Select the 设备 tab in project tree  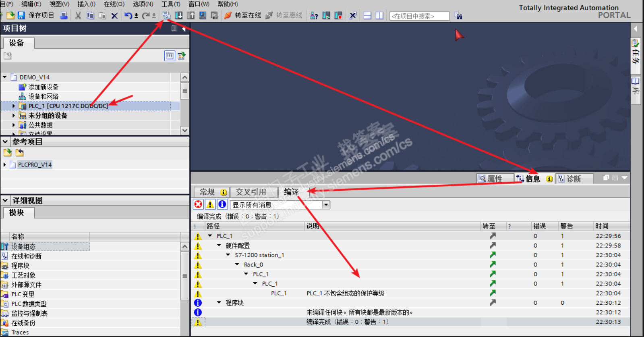pos(18,43)
